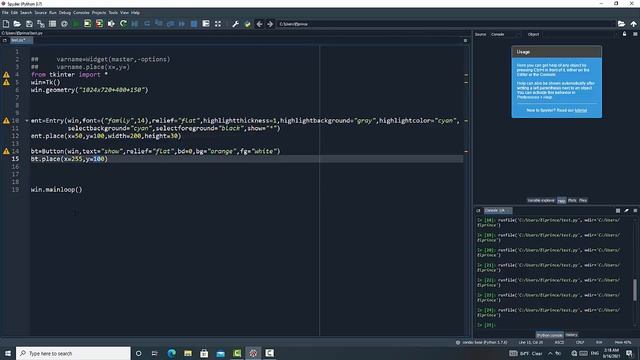Click the parent directory up arrow

pyautogui.click(x=633, y=24)
